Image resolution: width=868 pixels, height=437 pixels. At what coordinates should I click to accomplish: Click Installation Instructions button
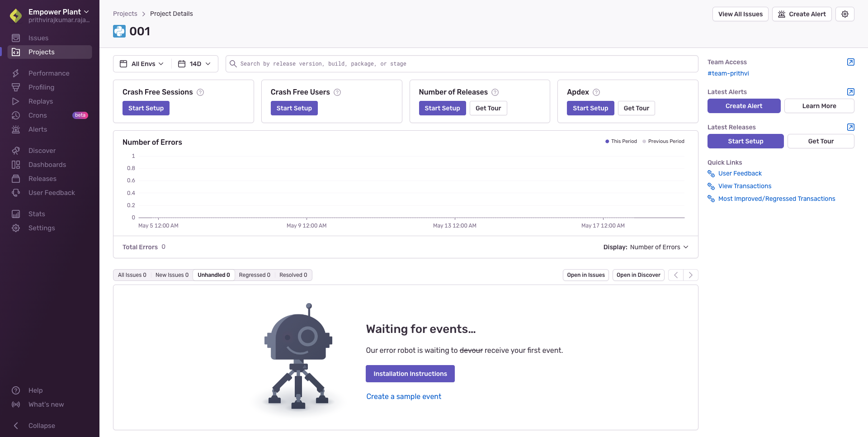410,374
